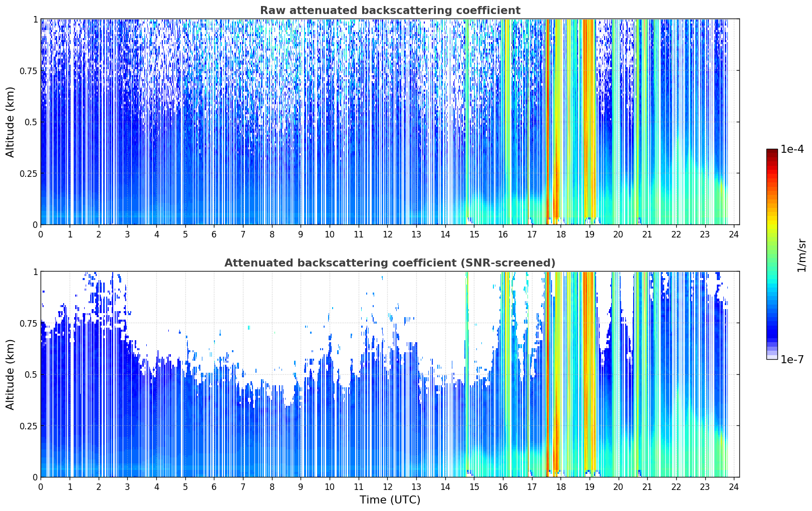
Task: Click the bottom plot's 'Altitude (km)' label
Action: [x=11, y=374]
